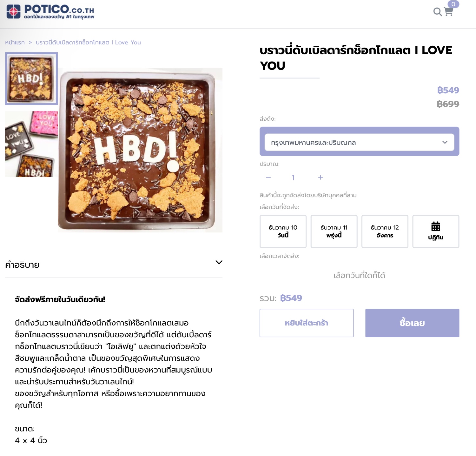Click the quantity value field
Image resolution: width=476 pixels, height=456 pixels.
click(x=293, y=177)
